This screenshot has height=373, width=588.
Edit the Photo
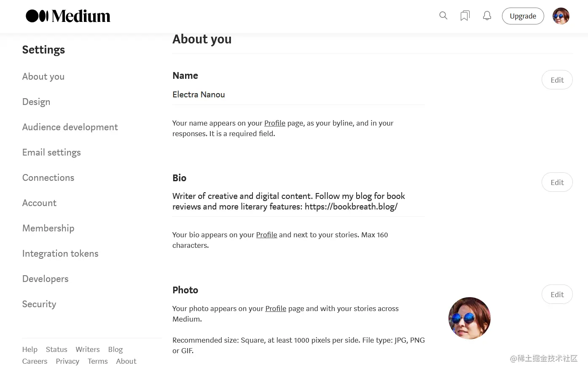(557, 294)
